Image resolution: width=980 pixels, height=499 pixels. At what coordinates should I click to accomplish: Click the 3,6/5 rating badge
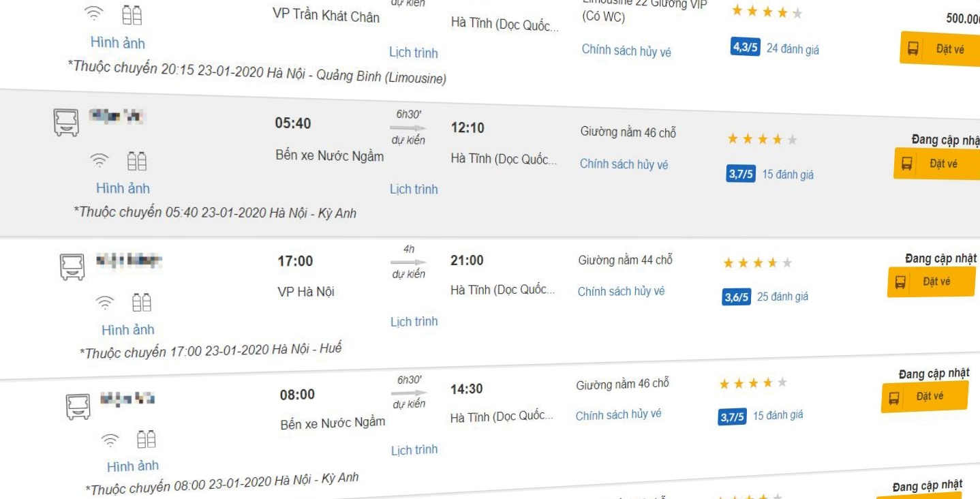pos(736,297)
